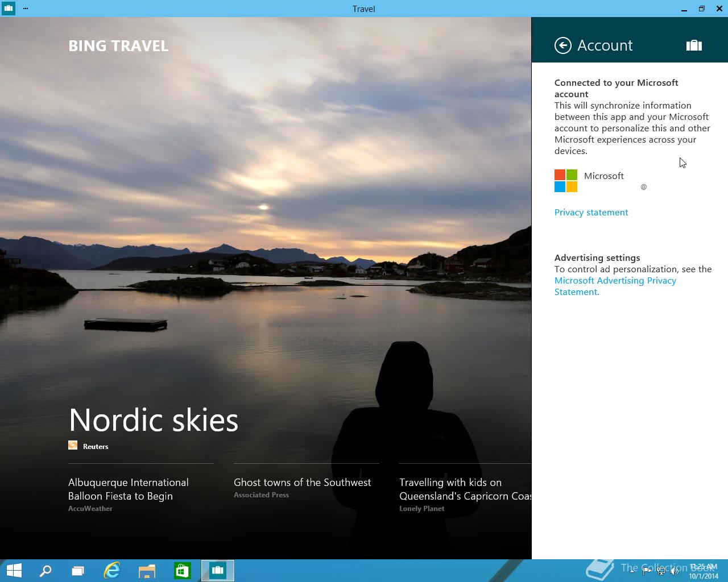Click the taskbar clock showing 10/1/2014
The height and width of the screenshot is (582, 728).
coord(703,571)
